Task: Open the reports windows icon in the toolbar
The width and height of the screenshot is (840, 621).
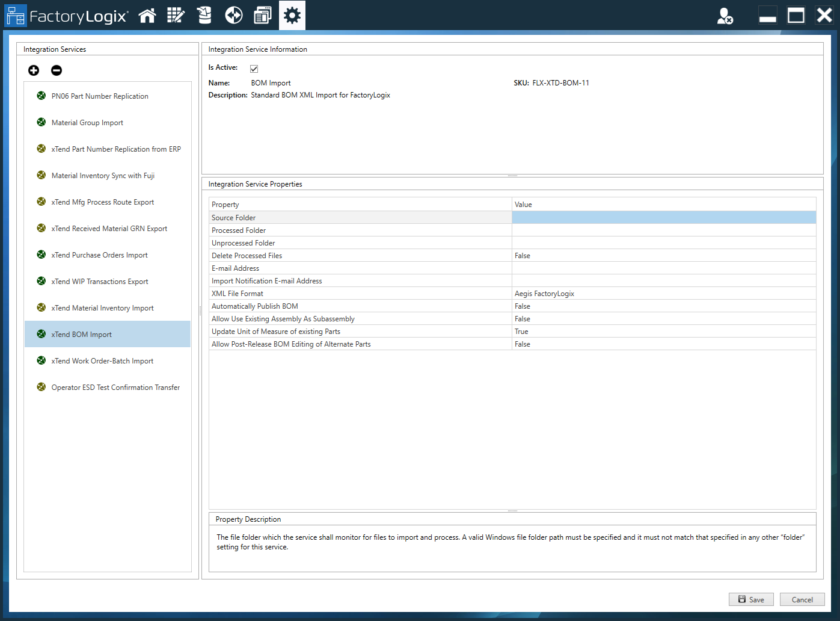Action: (263, 15)
